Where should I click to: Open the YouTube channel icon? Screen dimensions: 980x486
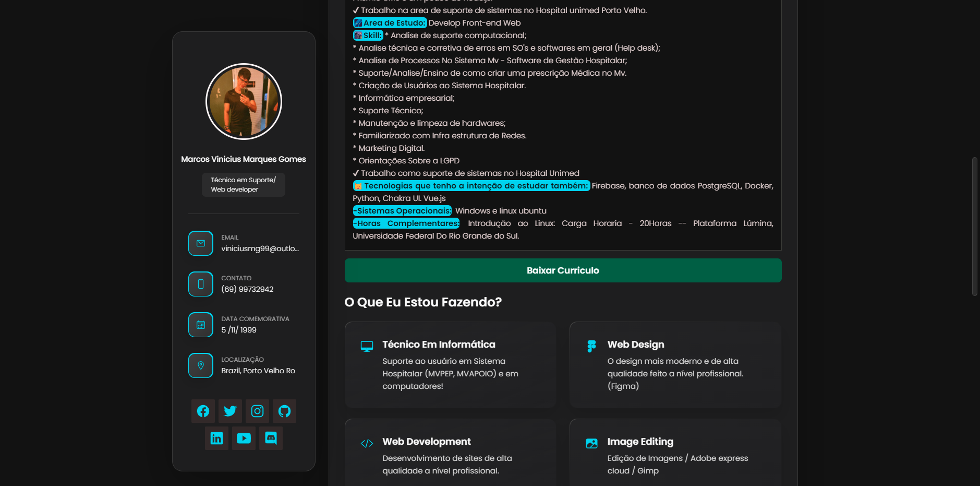(244, 438)
